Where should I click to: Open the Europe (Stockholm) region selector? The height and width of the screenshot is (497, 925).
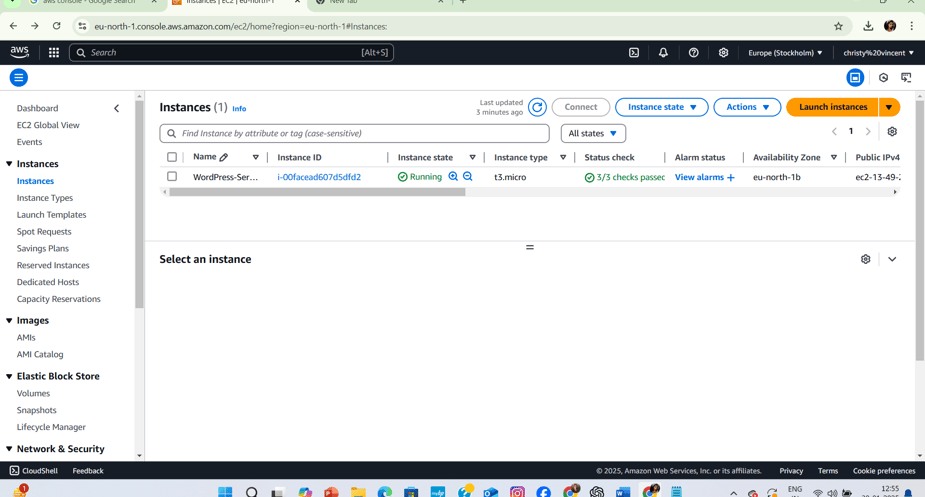[785, 53]
